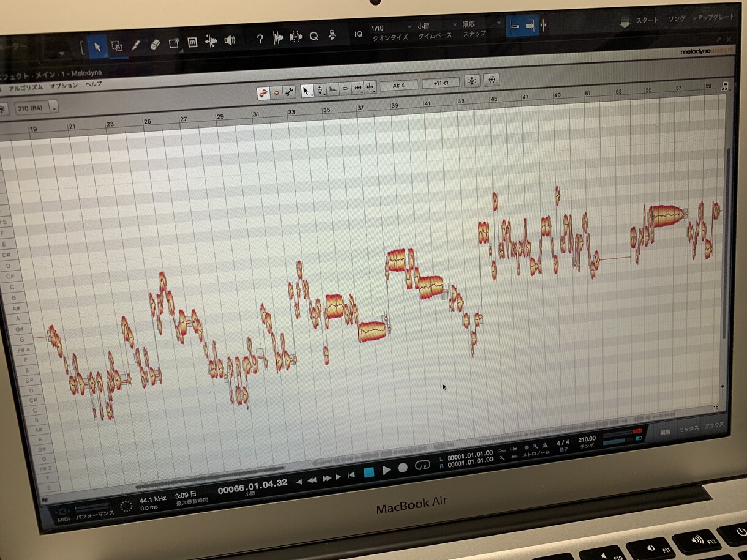Open the 順応 snap mode dropdown

[481, 24]
